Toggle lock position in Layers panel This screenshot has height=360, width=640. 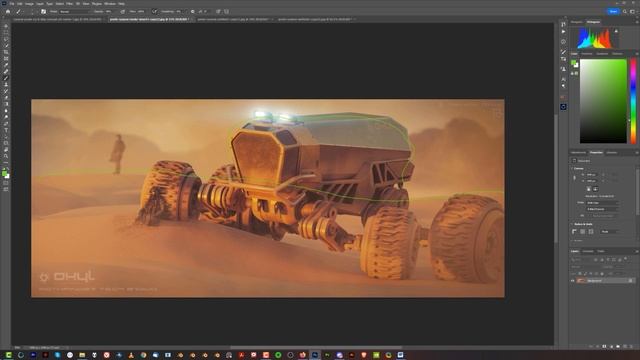[x=591, y=273]
